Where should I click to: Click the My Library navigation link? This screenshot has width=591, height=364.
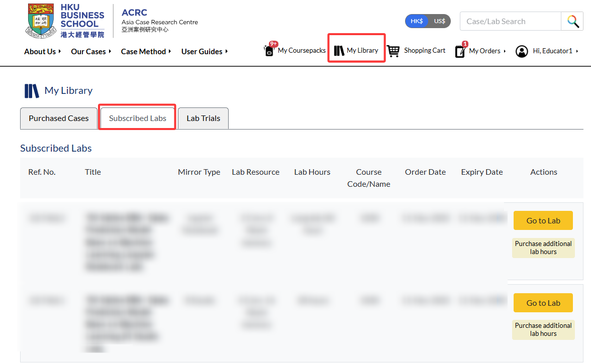(362, 50)
